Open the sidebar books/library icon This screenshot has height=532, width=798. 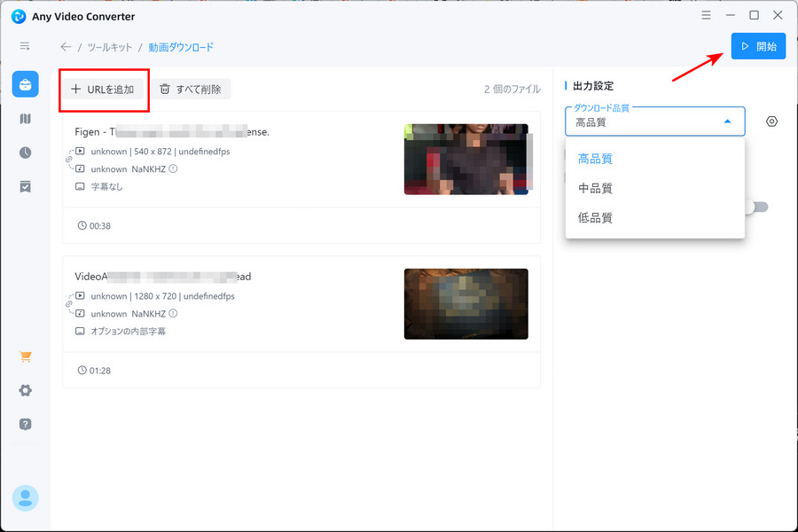26,119
